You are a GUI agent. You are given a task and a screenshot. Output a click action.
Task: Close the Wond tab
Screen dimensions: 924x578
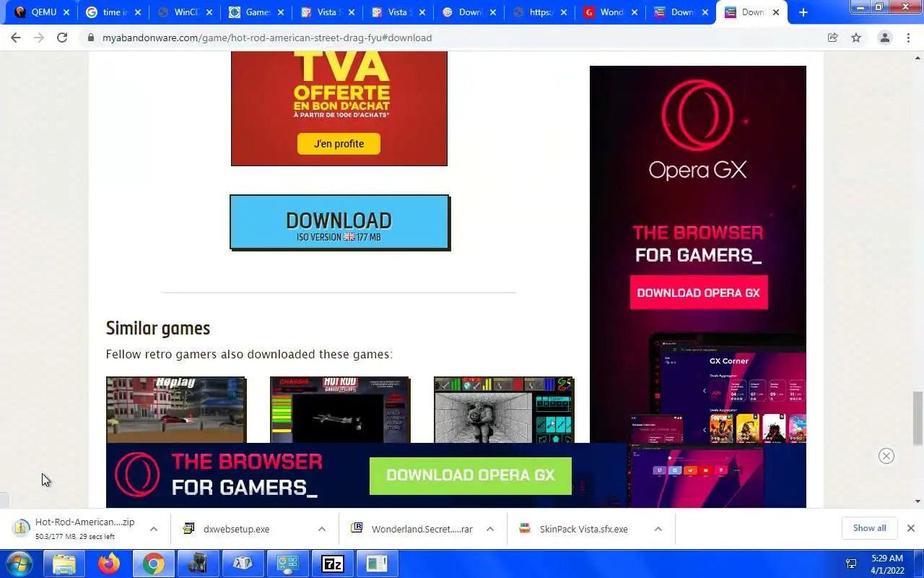click(635, 12)
